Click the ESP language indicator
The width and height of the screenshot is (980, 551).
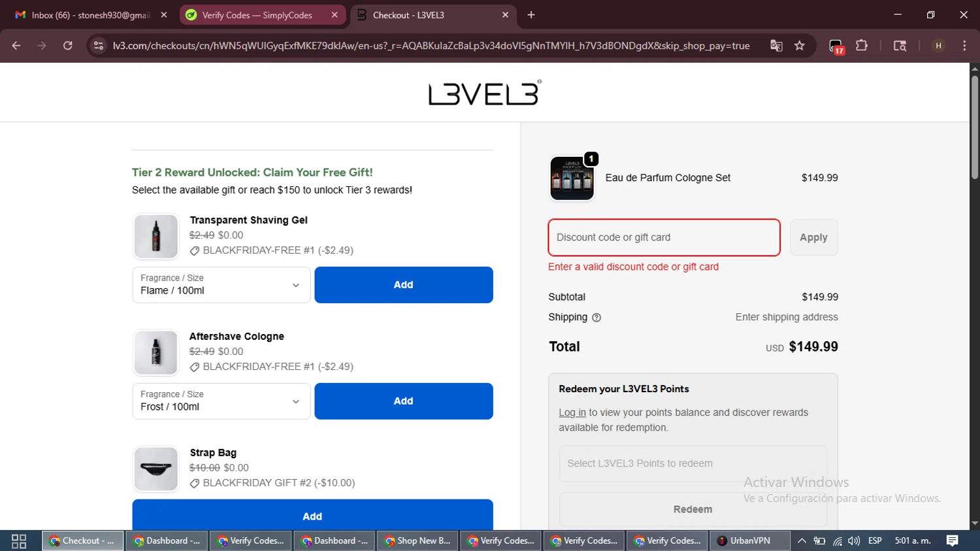(x=875, y=541)
